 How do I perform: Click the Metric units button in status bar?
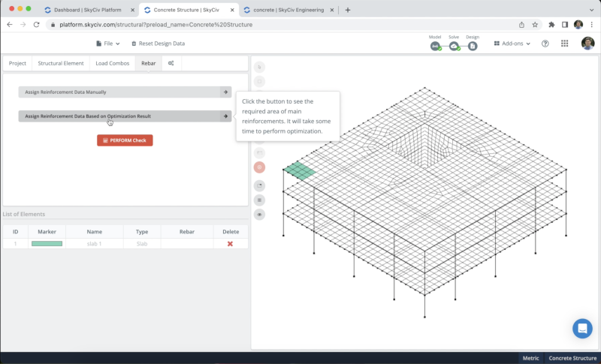click(530, 358)
